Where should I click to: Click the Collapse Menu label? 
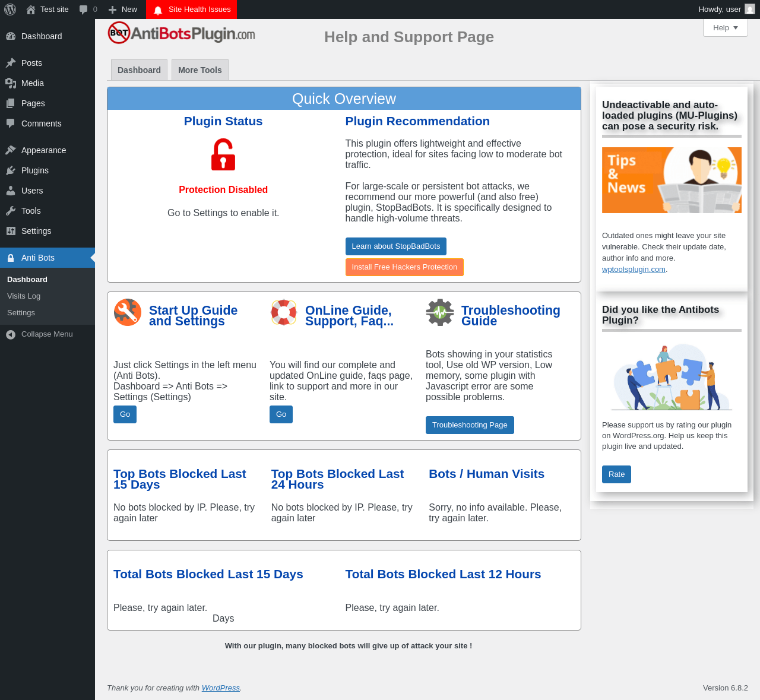pyautogui.click(x=47, y=334)
